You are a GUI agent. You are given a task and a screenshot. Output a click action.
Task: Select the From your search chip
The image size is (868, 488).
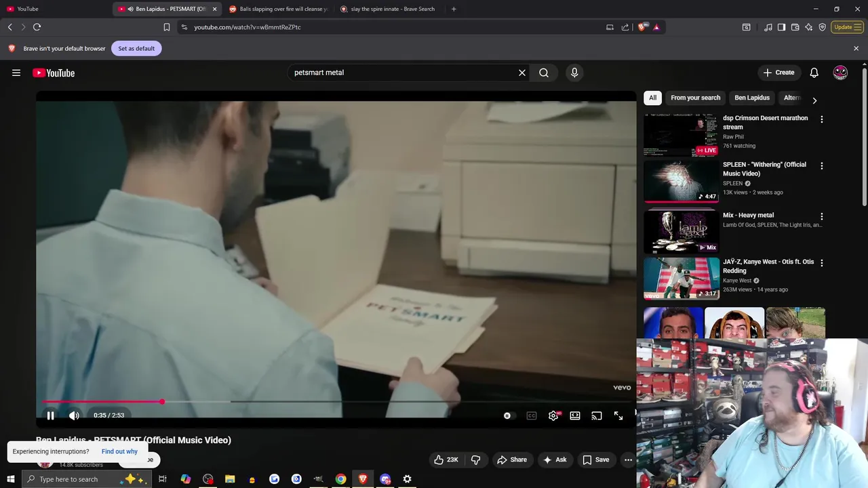[x=695, y=98]
